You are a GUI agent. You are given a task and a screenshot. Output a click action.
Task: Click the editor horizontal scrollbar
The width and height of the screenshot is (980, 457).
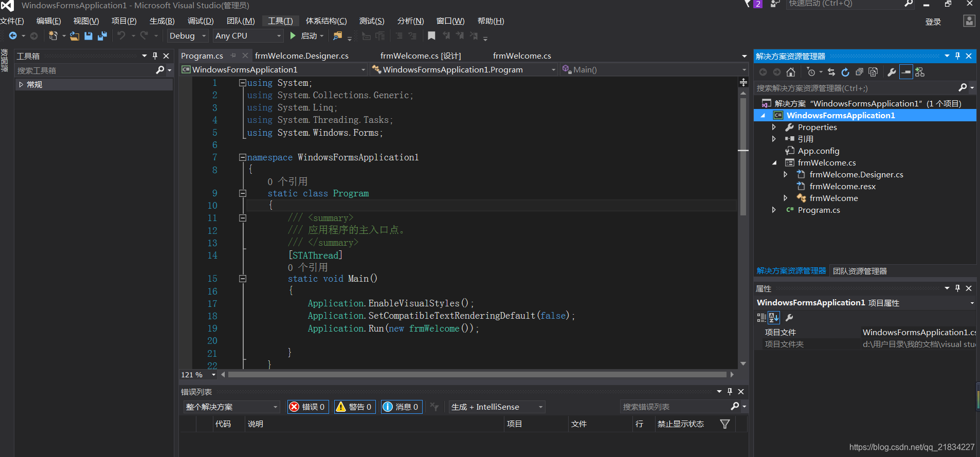tap(477, 375)
